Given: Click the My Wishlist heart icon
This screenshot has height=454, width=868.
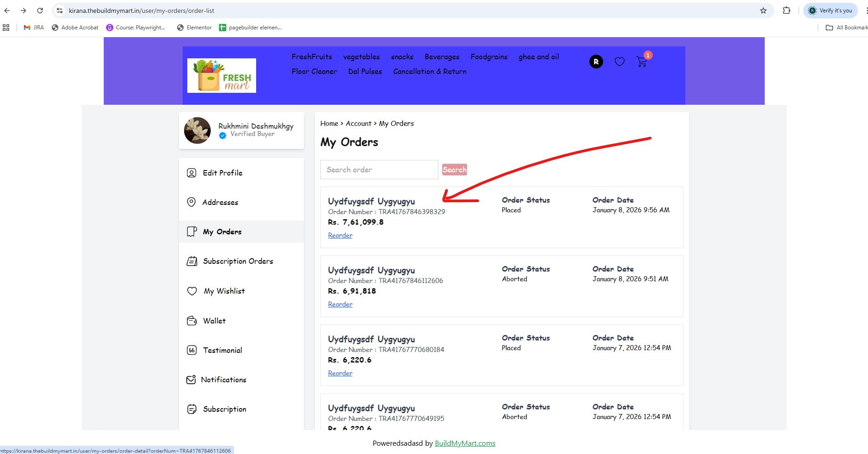Looking at the screenshot, I should [x=192, y=291].
